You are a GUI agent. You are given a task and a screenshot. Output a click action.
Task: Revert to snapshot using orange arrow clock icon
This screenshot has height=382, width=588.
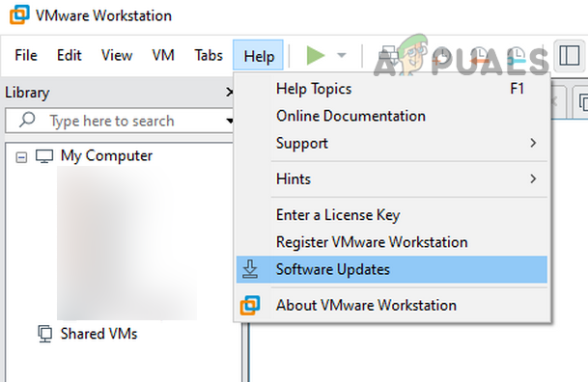479,56
